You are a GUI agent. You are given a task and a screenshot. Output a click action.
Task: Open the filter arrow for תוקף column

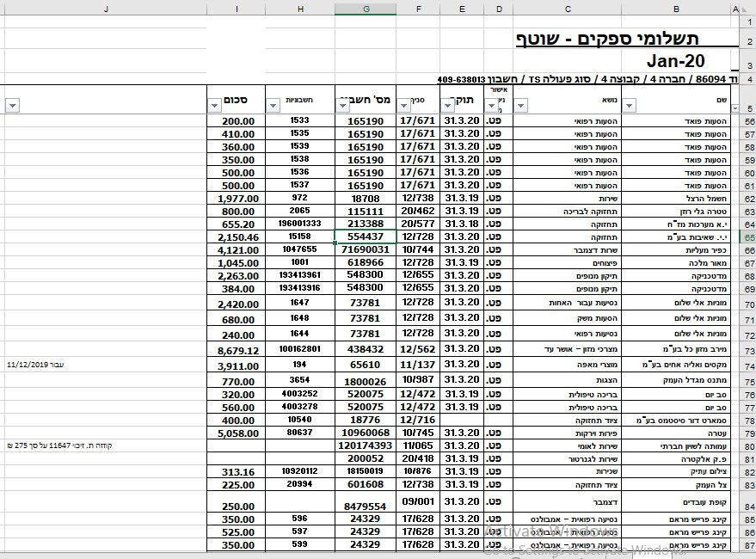(x=447, y=106)
